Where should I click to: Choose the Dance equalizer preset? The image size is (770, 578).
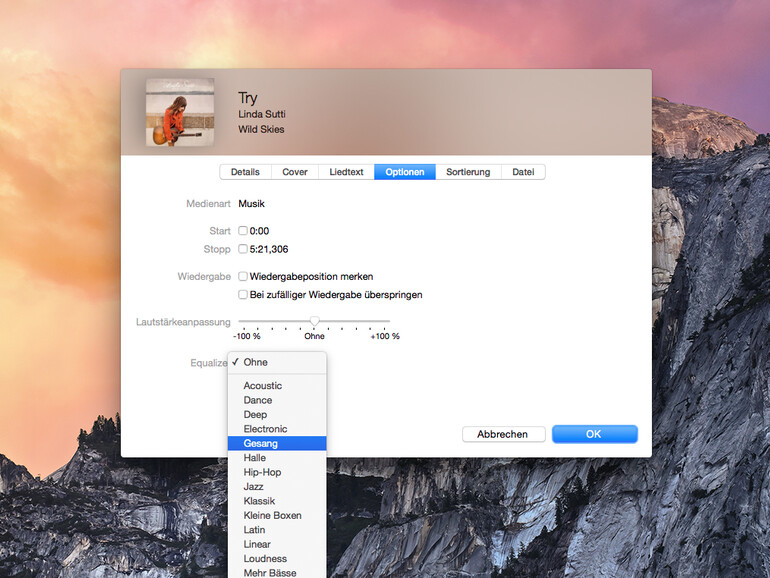pyautogui.click(x=277, y=400)
